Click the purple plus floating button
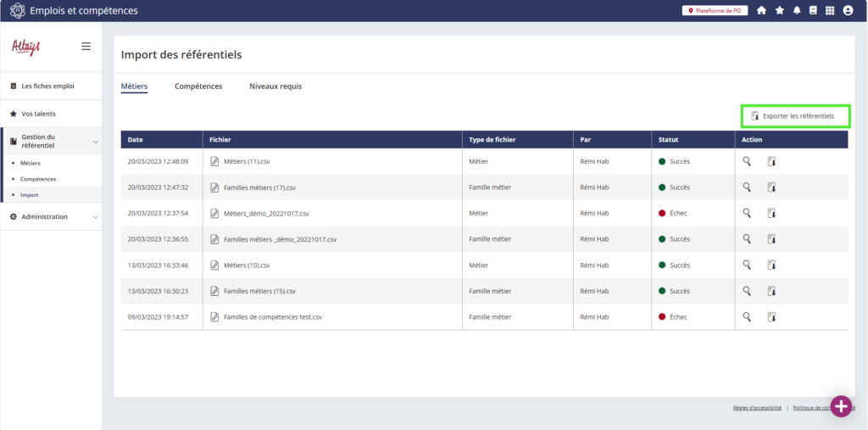 tap(840, 406)
